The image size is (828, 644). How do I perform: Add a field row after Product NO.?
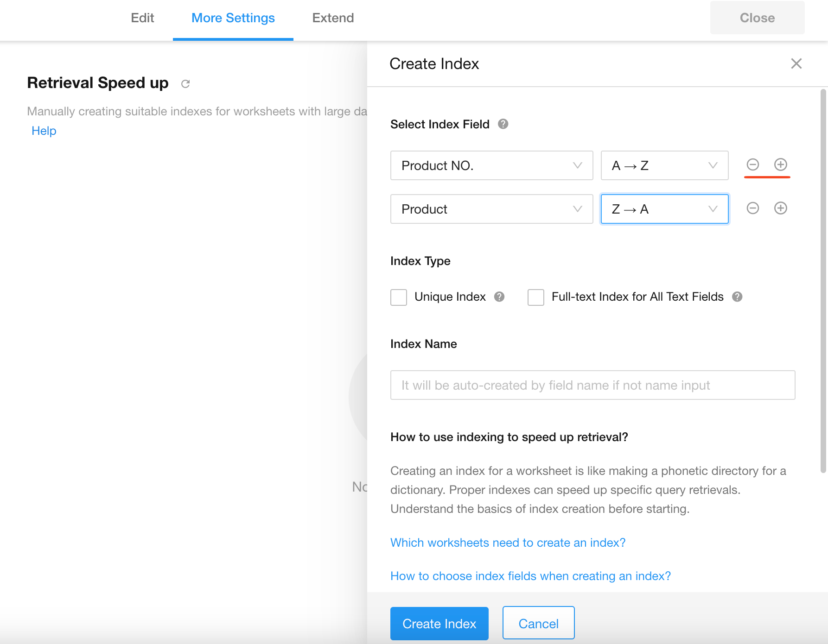point(780,164)
